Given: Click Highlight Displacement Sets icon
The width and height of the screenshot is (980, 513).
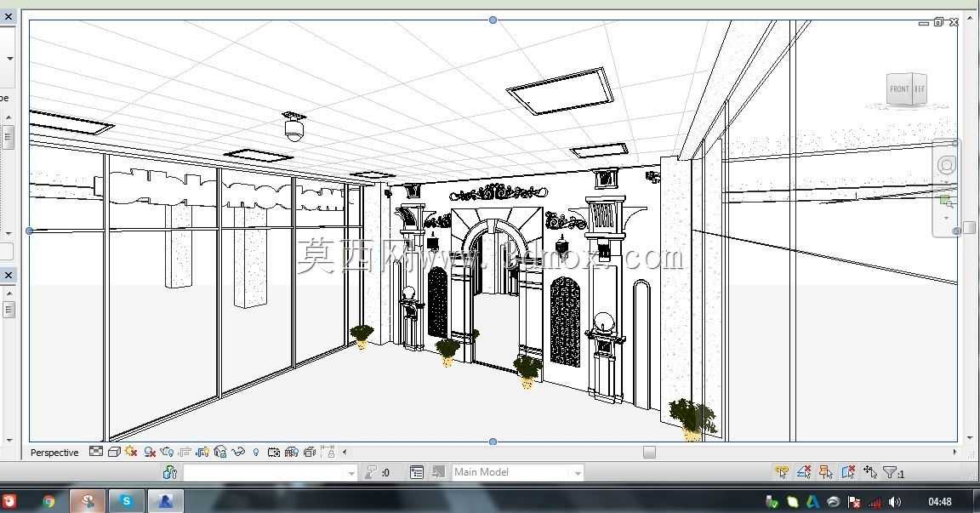Looking at the screenshot, I should pyautogui.click(x=310, y=452).
